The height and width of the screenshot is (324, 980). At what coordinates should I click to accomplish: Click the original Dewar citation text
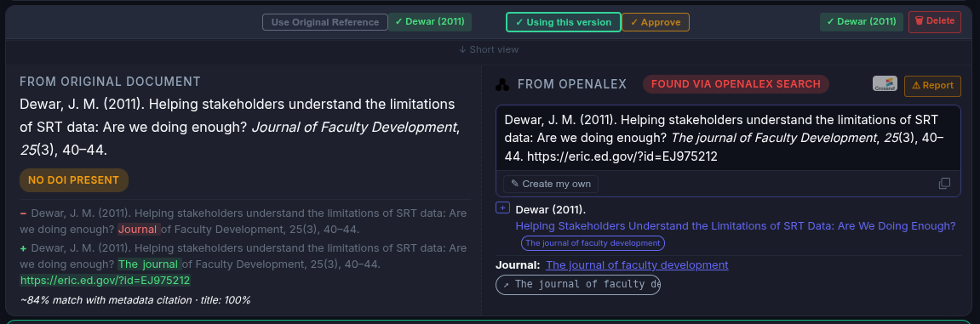coord(240,127)
